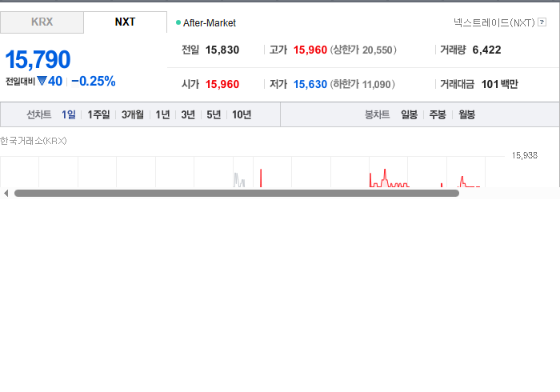Show the 5년 line chart

[x=214, y=114]
